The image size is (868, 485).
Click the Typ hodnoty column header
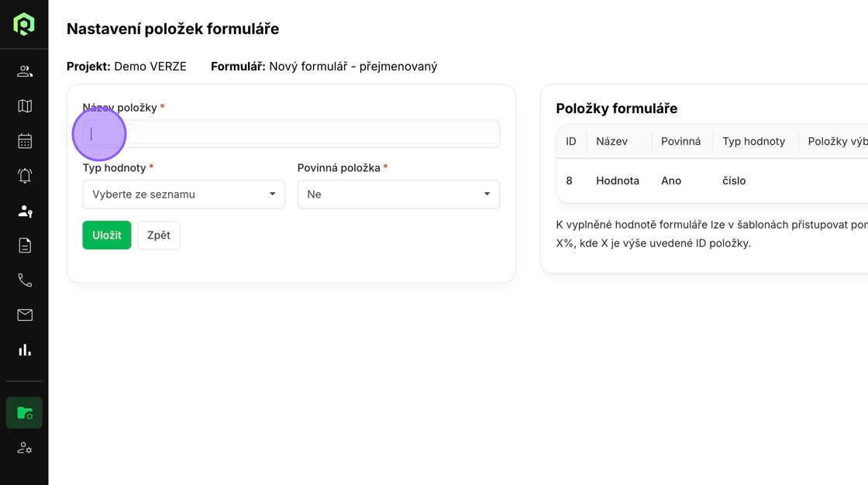coord(753,141)
